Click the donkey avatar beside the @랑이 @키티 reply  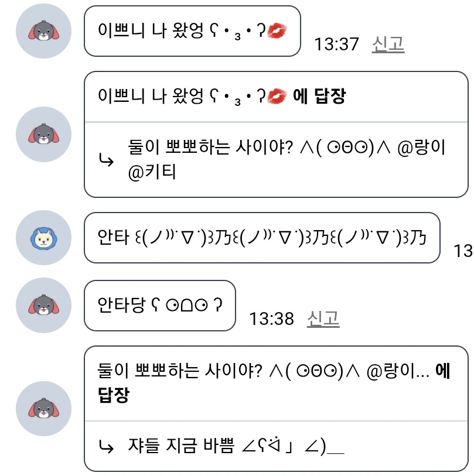(x=43, y=134)
